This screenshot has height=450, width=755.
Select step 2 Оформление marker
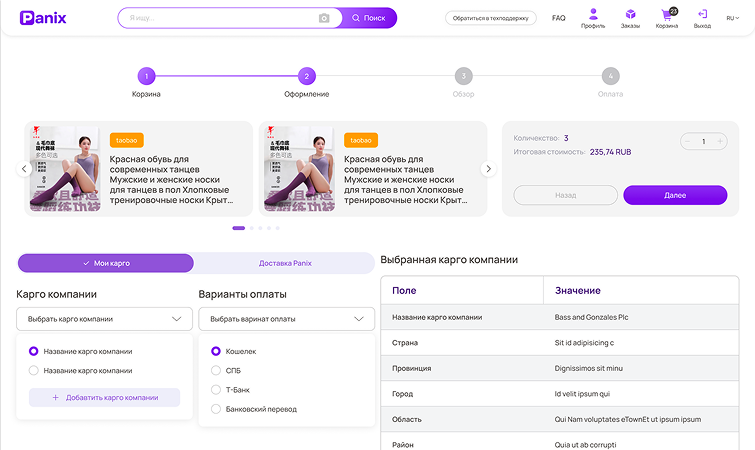[307, 76]
